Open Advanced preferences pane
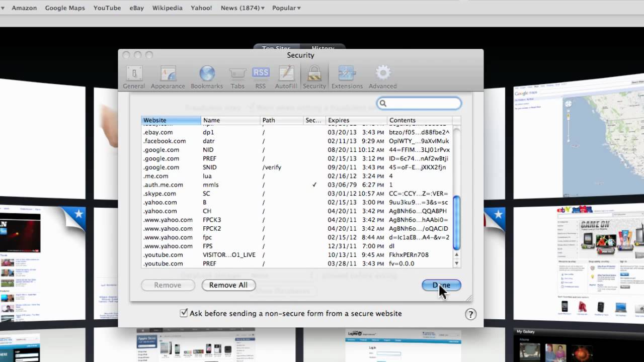Viewport: 644px width, 362px height. [383, 77]
